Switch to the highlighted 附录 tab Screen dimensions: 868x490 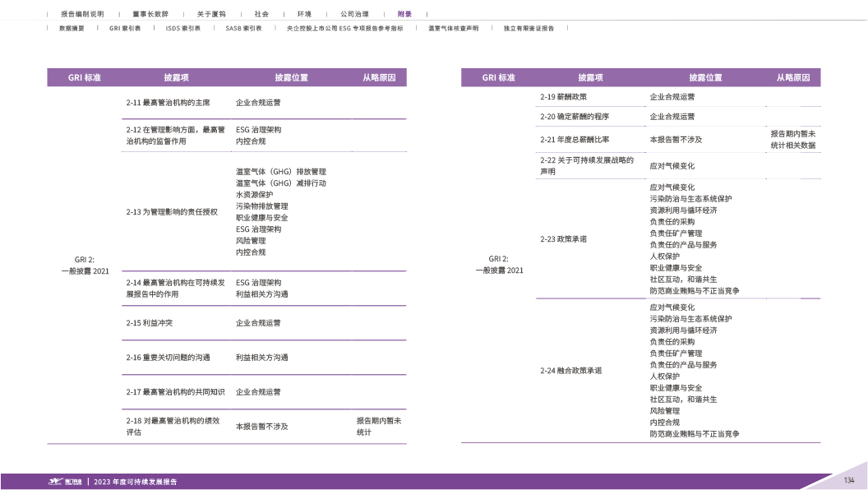click(404, 14)
